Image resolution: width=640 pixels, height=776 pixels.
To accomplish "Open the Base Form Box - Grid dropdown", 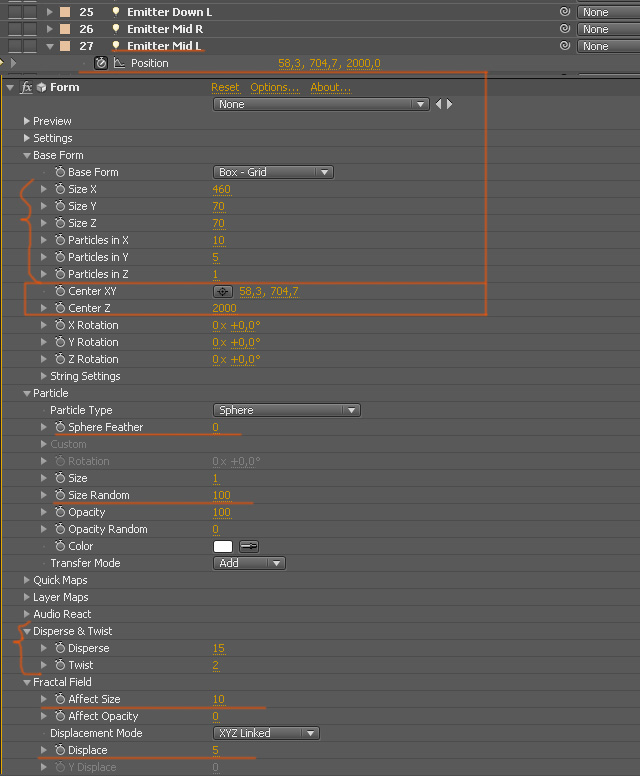I will click(x=273, y=172).
